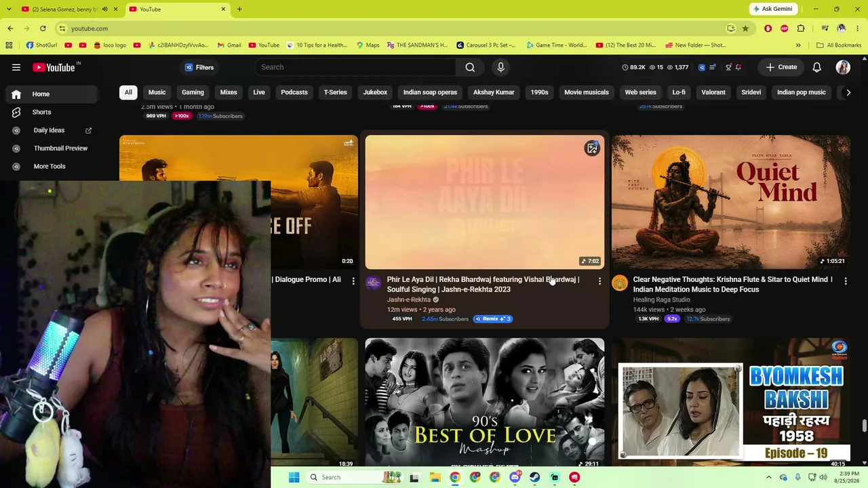Screen dimensions: 868x488
Task: Select the Valorant filter chip
Action: [x=713, y=92]
